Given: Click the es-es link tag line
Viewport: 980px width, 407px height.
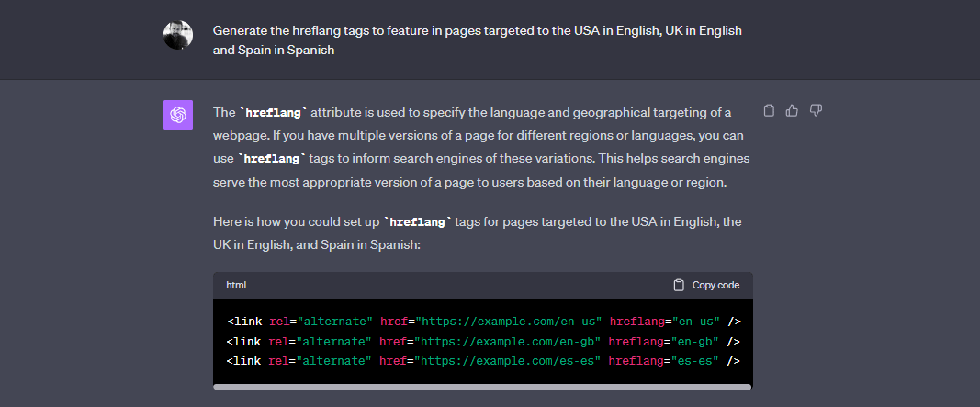Looking at the screenshot, I should 483,361.
